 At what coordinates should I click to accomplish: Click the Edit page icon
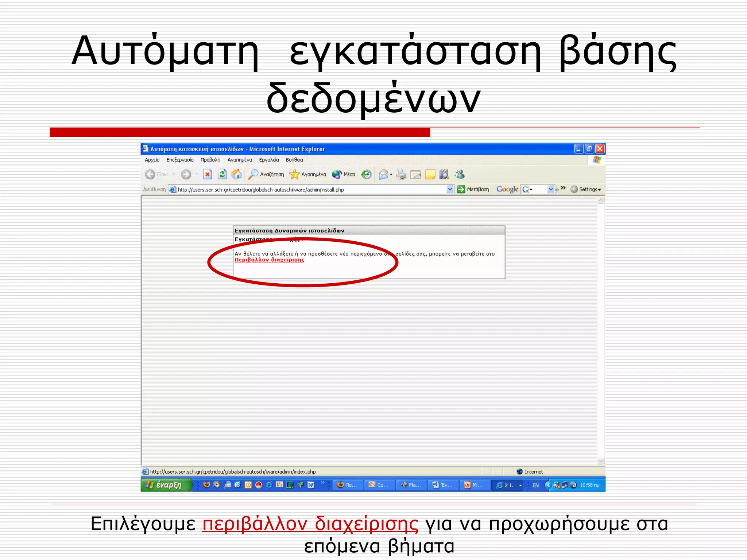(416, 175)
